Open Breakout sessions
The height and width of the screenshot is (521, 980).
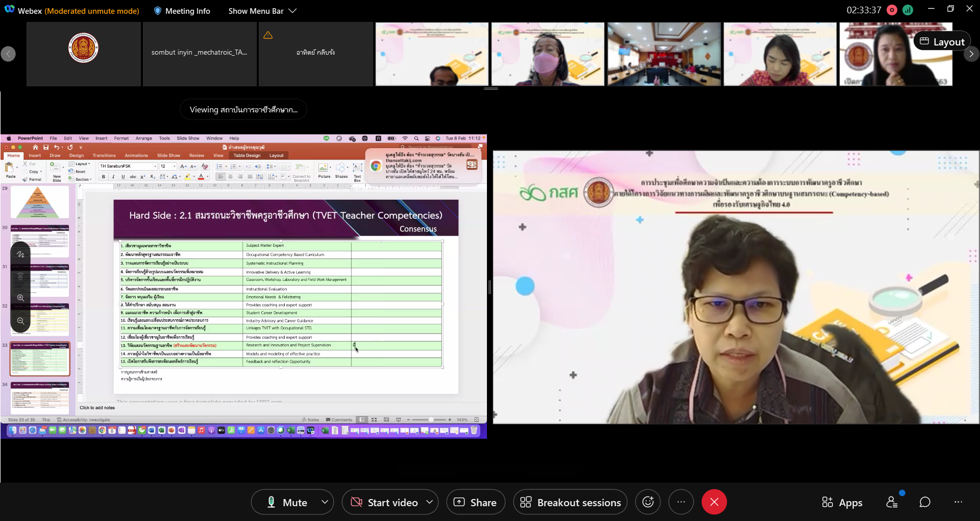pos(571,502)
